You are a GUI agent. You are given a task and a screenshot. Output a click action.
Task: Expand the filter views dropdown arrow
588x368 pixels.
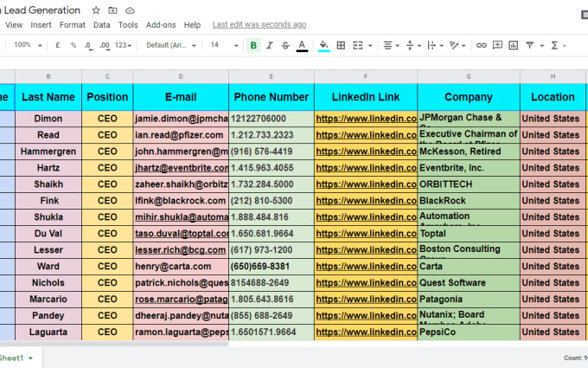542,46
